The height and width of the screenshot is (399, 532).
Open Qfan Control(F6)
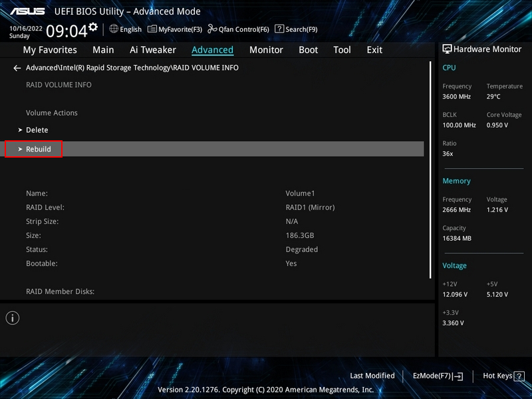[238, 29]
